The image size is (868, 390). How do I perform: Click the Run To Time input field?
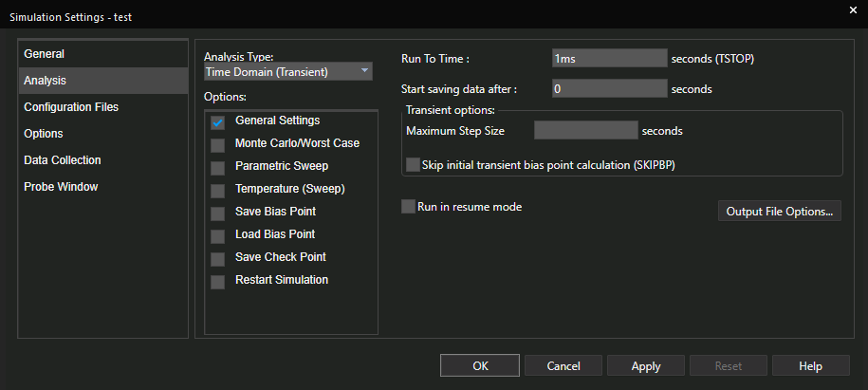pyautogui.click(x=609, y=58)
